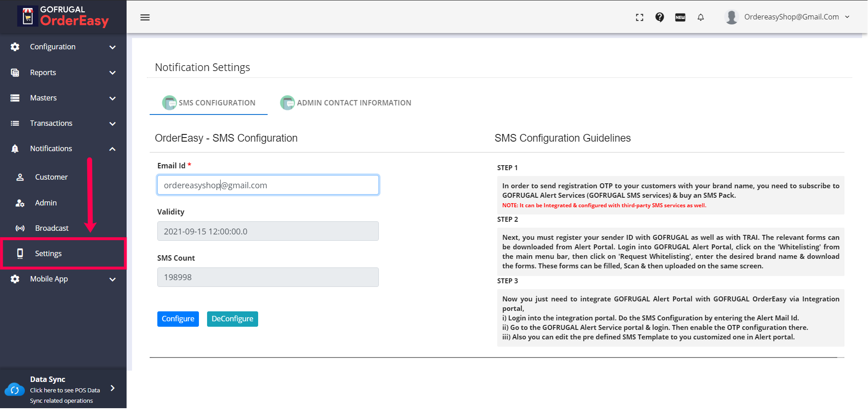This screenshot has width=868, height=410.
Task: Click the SMS Count field
Action: point(268,277)
